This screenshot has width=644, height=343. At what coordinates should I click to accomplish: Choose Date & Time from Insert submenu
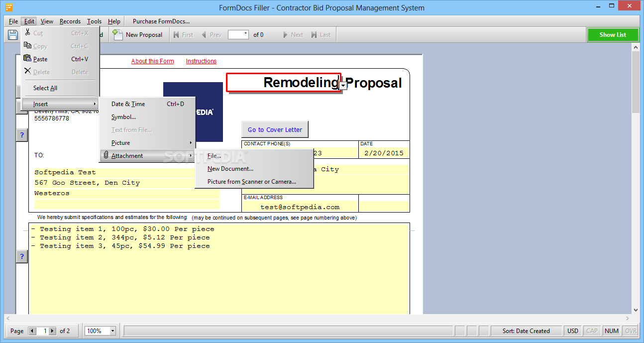[x=147, y=104]
